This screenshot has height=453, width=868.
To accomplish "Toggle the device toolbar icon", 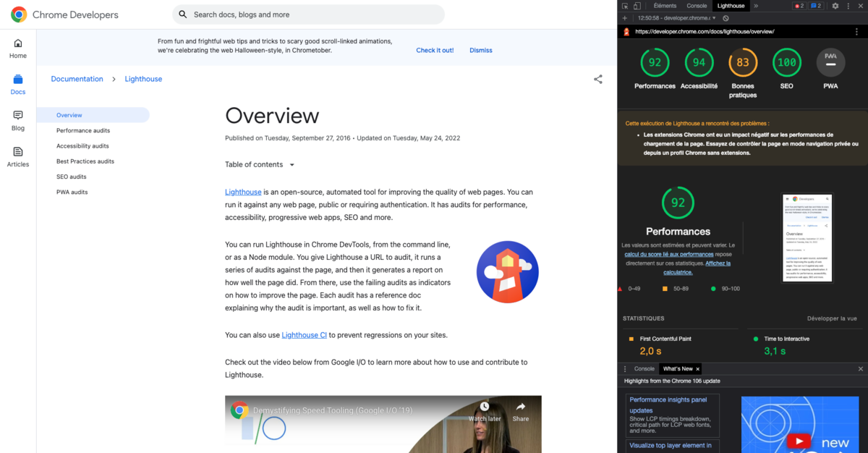I will pos(639,6).
